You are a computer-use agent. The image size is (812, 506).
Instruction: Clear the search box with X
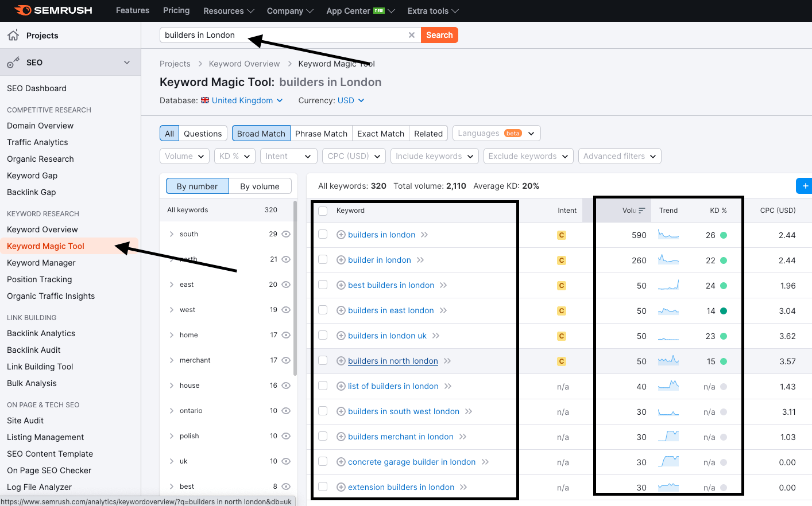(x=412, y=35)
